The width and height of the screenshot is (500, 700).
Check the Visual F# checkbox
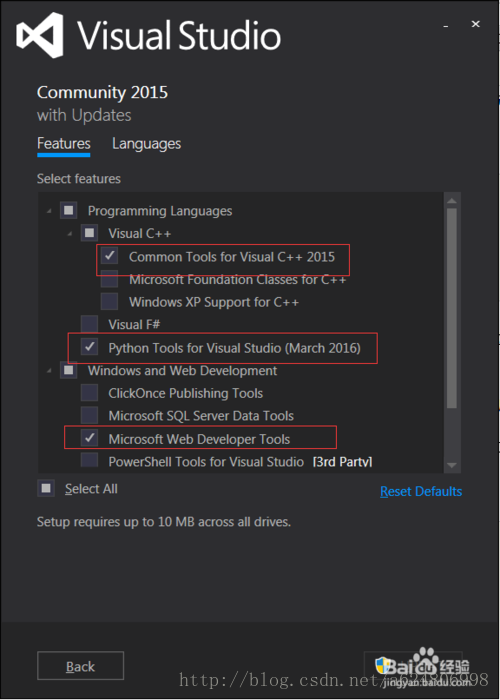click(89, 325)
